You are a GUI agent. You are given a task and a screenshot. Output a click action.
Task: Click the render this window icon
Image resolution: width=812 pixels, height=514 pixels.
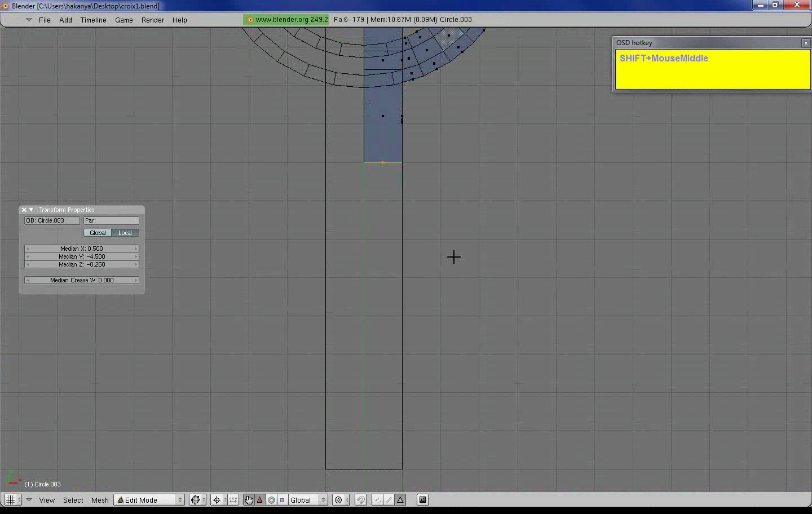[x=422, y=500]
